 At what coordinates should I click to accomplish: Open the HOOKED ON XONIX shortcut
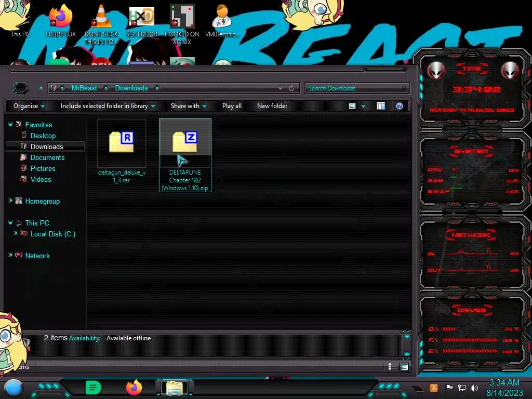coord(182,24)
